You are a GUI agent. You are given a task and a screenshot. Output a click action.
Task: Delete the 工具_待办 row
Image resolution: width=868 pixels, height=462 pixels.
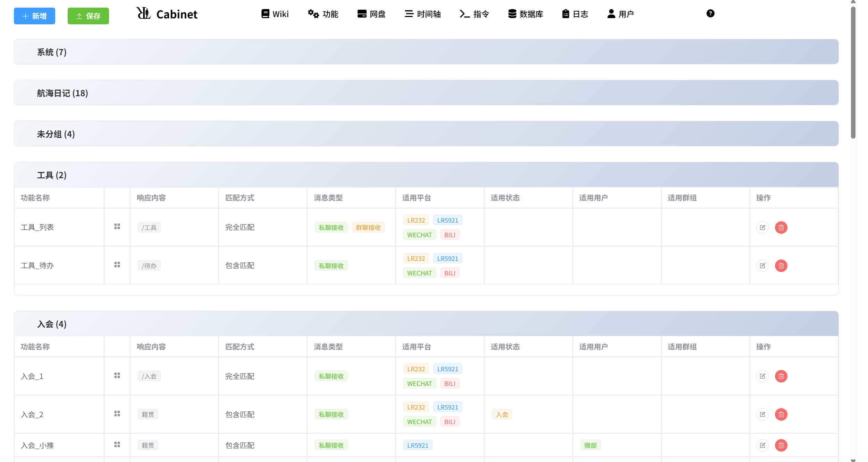(x=781, y=266)
